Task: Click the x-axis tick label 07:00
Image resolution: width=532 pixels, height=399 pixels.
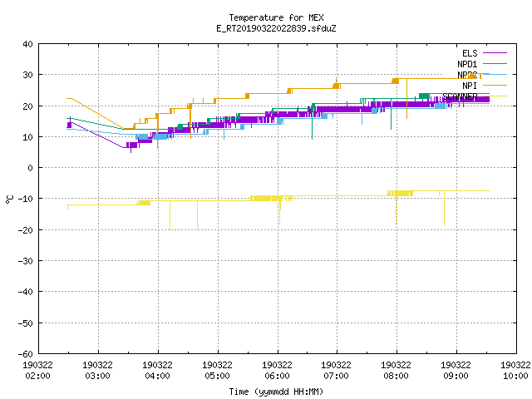Action: point(336,376)
